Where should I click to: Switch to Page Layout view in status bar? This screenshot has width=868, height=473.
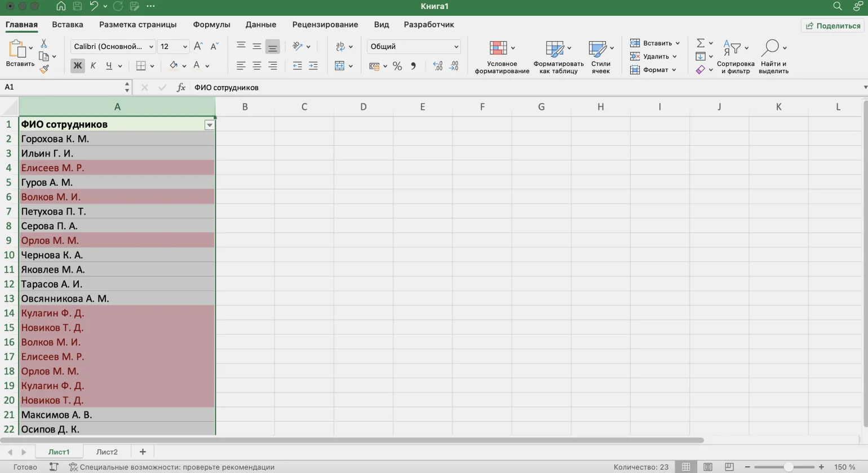click(x=708, y=467)
